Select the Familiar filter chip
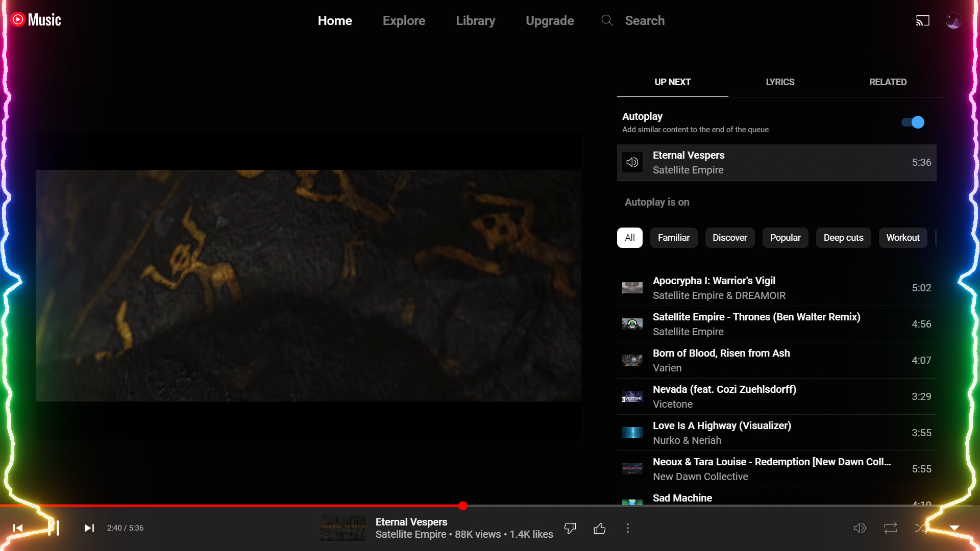Viewport: 980px width, 551px height. pyautogui.click(x=674, y=237)
